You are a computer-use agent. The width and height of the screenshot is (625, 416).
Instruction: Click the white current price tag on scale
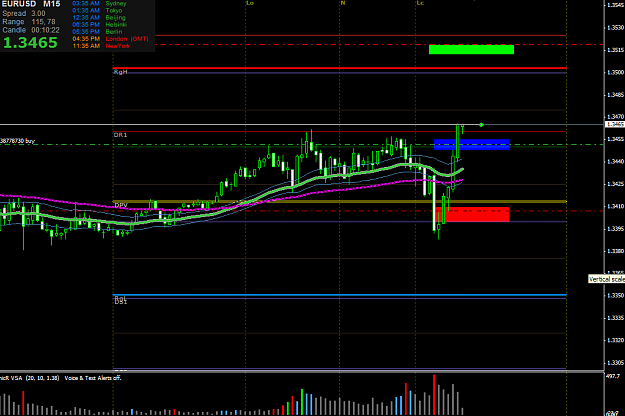point(615,125)
